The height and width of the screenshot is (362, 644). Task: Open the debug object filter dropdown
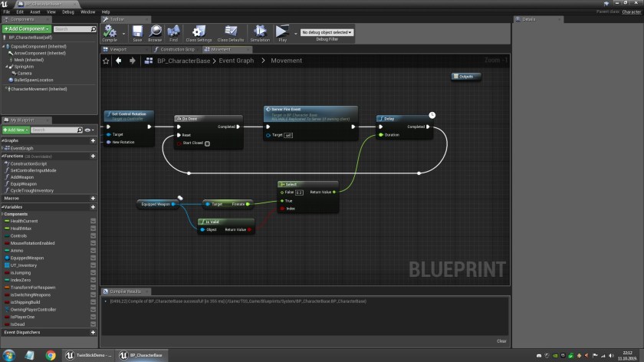pyautogui.click(x=326, y=32)
